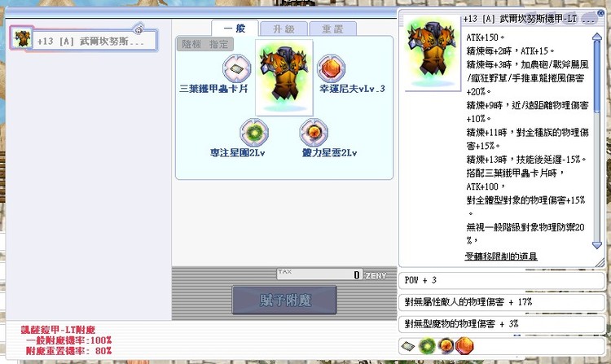Select the 幸運尼夫vLv.3 red gem slot
The image size is (611, 364).
tap(331, 68)
